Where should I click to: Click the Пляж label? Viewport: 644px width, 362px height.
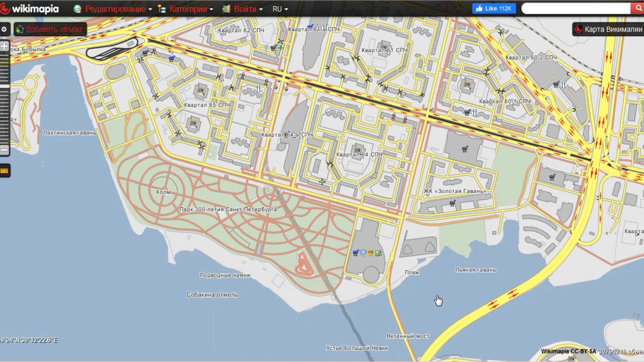pos(412,273)
